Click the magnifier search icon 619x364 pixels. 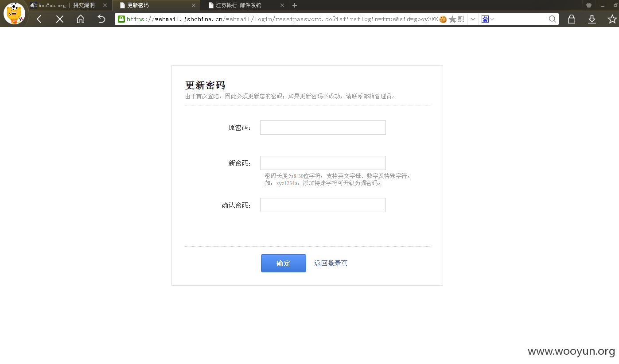553,19
